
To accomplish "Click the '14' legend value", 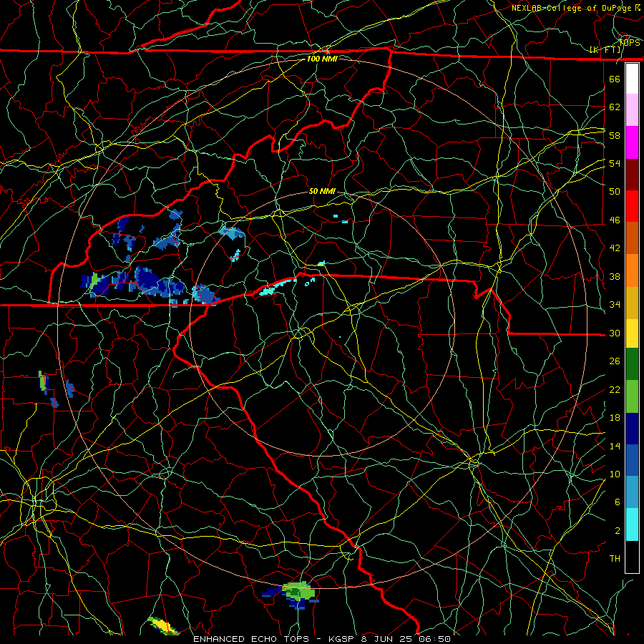I will (x=615, y=446).
